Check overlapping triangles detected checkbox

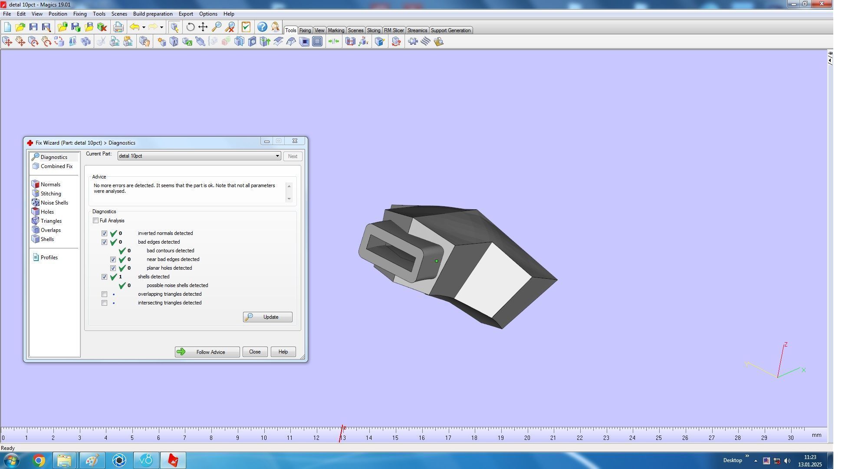point(105,294)
